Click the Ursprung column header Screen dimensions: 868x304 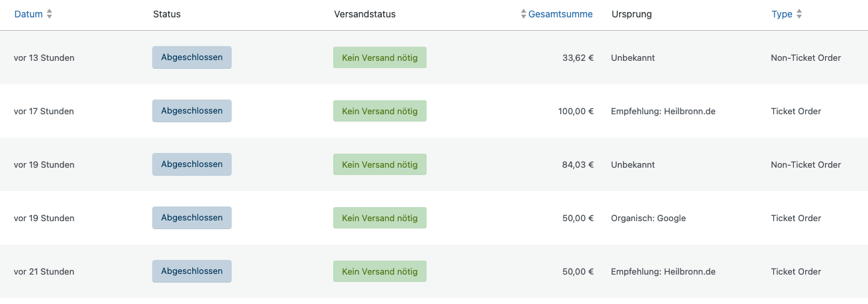click(632, 14)
